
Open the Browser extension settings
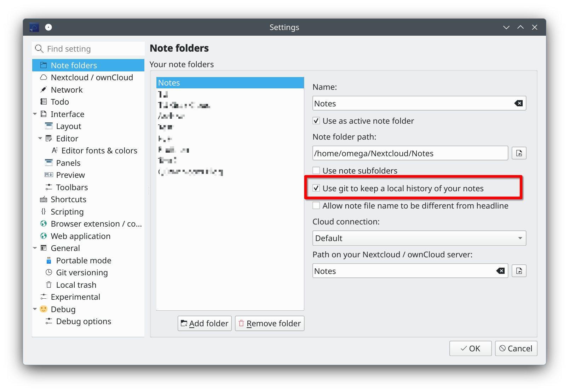[x=96, y=223]
